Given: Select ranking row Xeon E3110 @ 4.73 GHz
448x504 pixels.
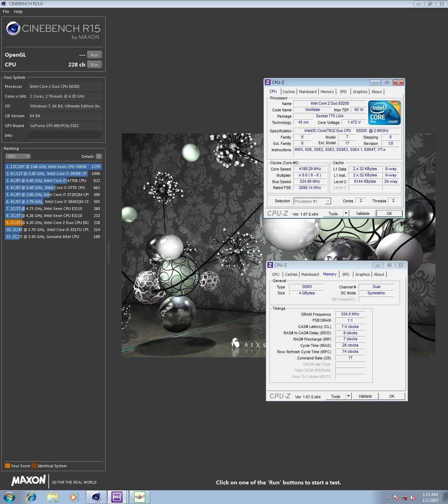Looking at the screenshot, I should (x=53, y=209).
